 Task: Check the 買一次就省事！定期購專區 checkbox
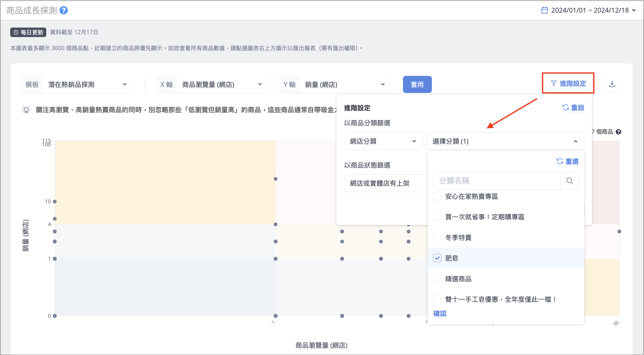(x=437, y=217)
